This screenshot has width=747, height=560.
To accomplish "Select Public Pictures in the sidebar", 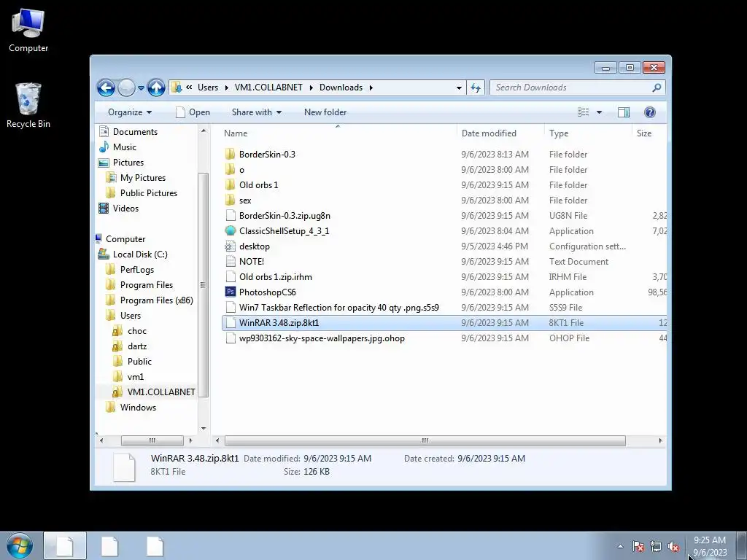I will 148,192.
